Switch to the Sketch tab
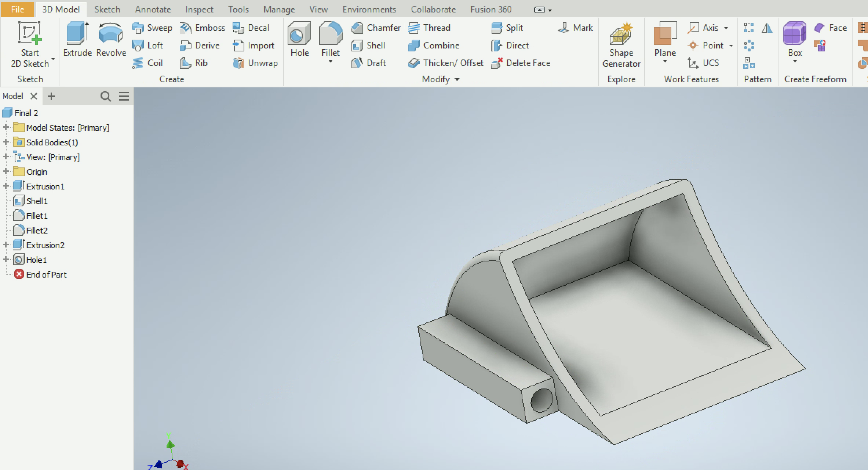The width and height of the screenshot is (868, 470). click(x=107, y=9)
